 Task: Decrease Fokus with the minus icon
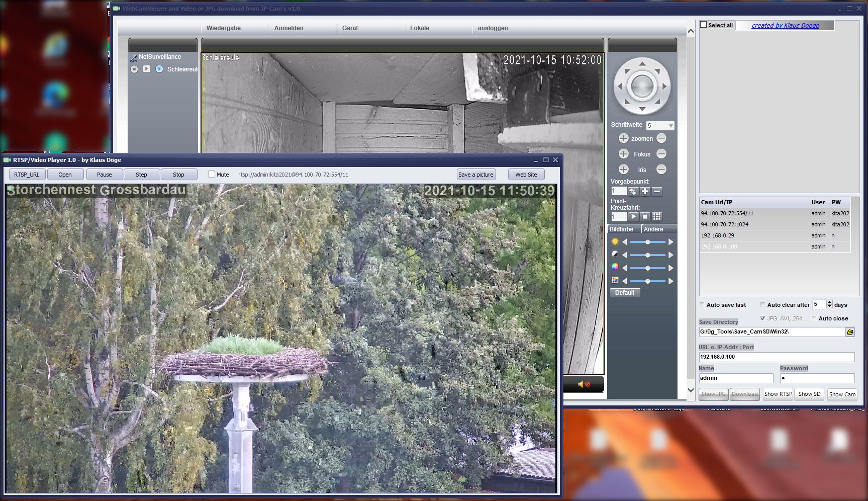[662, 154]
